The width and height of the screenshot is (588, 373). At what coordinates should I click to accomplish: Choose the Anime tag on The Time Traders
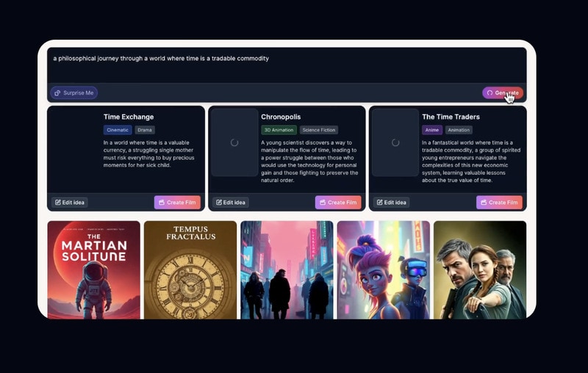431,130
